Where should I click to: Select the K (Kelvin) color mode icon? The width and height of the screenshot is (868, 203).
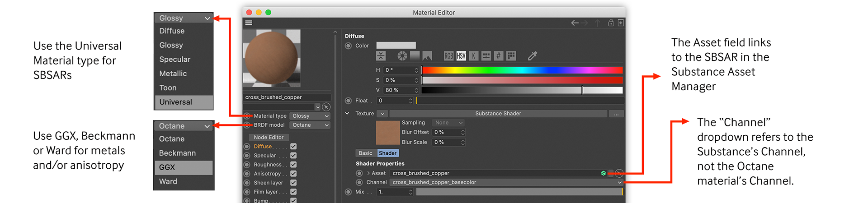473,56
